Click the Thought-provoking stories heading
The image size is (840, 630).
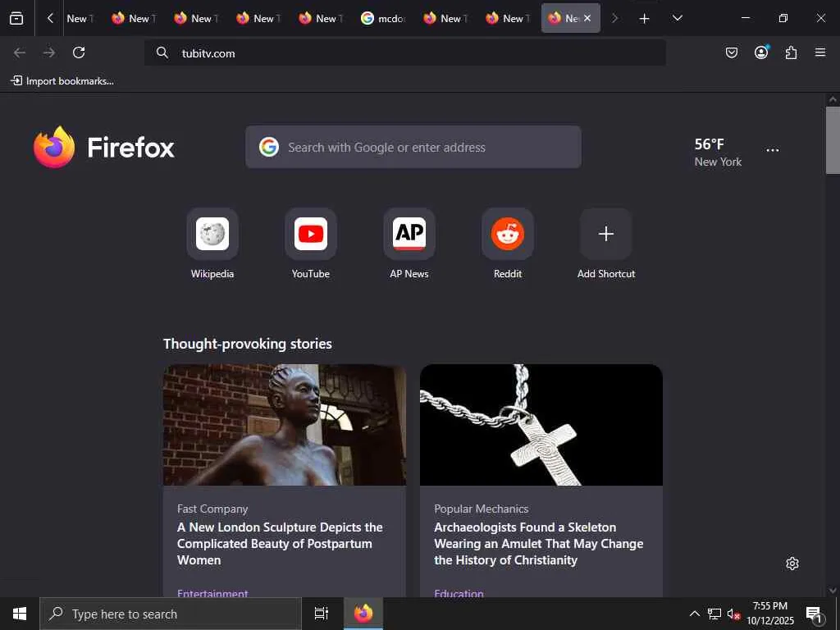tap(248, 344)
